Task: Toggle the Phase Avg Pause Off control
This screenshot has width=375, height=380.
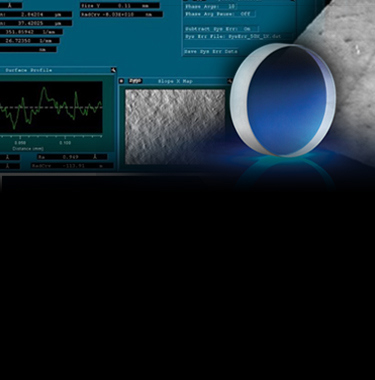Action: 220,14
